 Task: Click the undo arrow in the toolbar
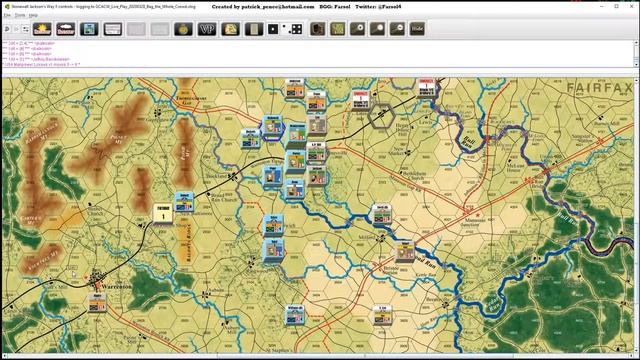7,29
